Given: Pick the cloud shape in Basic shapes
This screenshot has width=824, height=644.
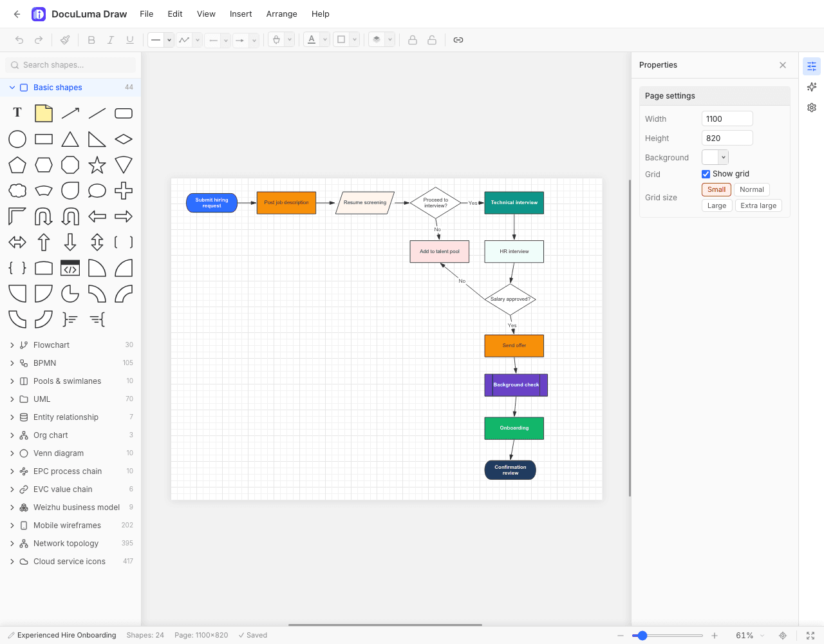Looking at the screenshot, I should coord(17,191).
